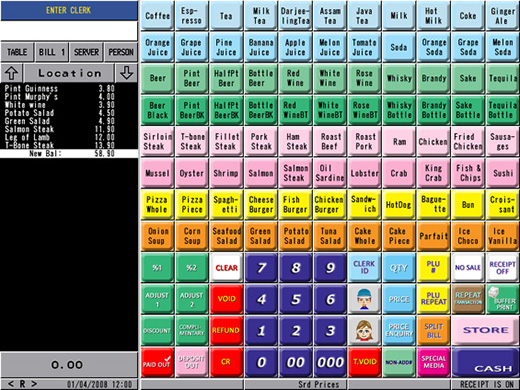Register a No Sale
The image size is (520, 390).
click(468, 268)
